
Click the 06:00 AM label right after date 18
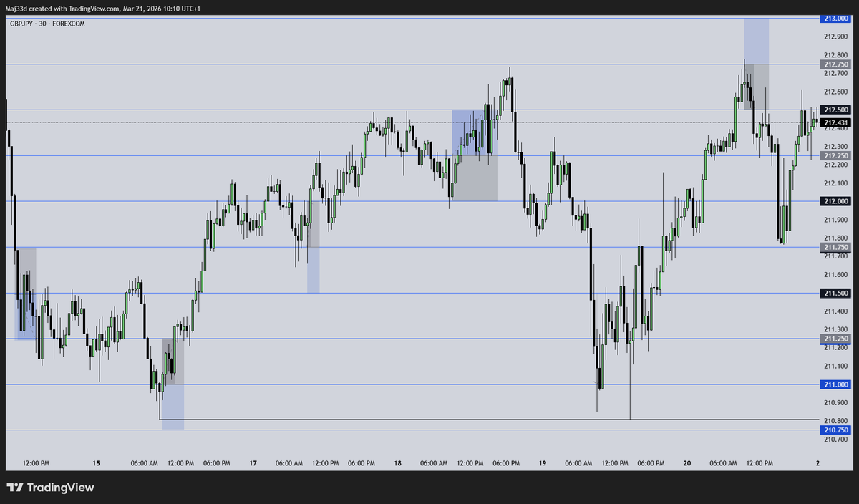click(434, 463)
